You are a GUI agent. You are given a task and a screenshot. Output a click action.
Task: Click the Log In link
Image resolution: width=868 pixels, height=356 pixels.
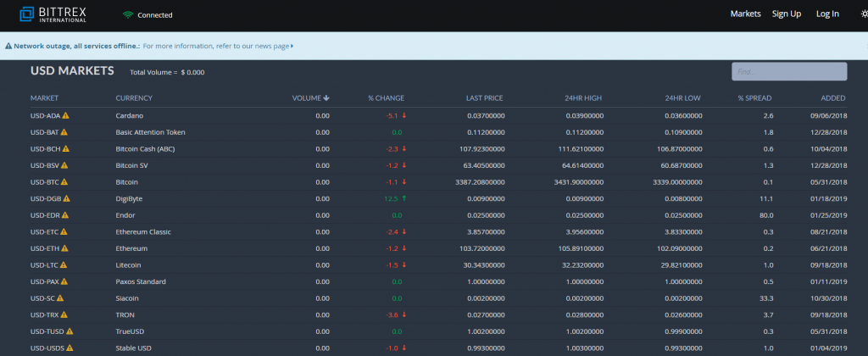click(827, 14)
